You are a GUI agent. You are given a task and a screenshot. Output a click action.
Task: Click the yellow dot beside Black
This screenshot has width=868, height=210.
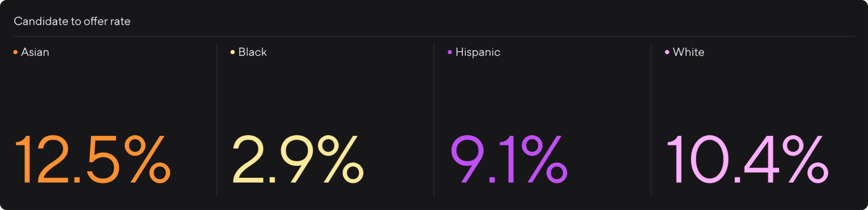point(233,52)
